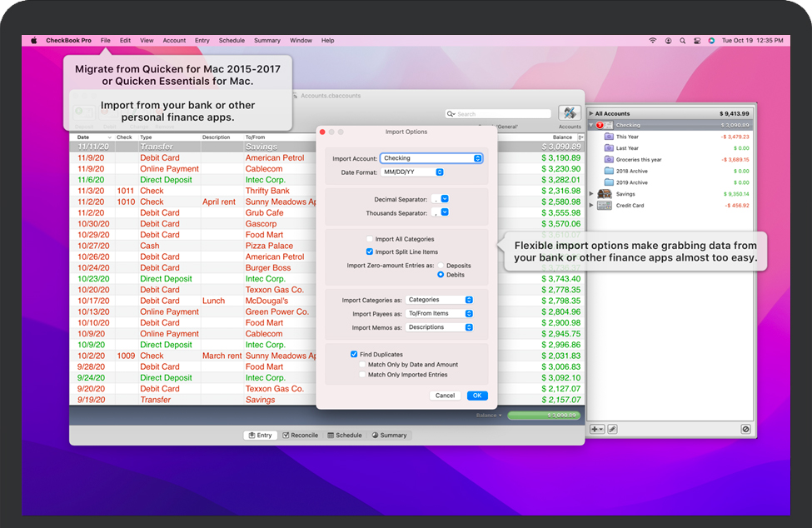
Task: Open the Date Format dropdown
Action: [412, 172]
